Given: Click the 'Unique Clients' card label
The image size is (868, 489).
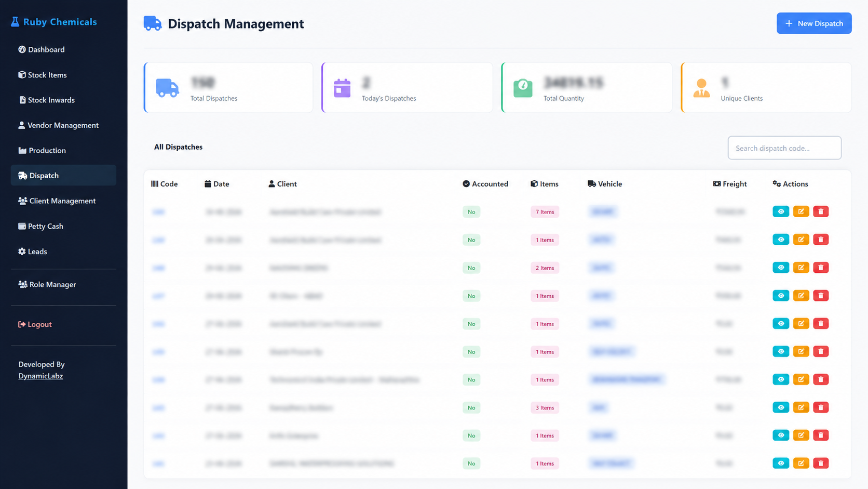Looking at the screenshot, I should point(741,98).
